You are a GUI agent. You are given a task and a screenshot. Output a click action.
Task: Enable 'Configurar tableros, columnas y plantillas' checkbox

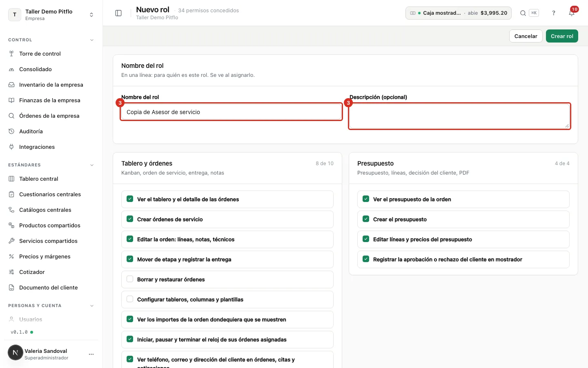(x=130, y=299)
